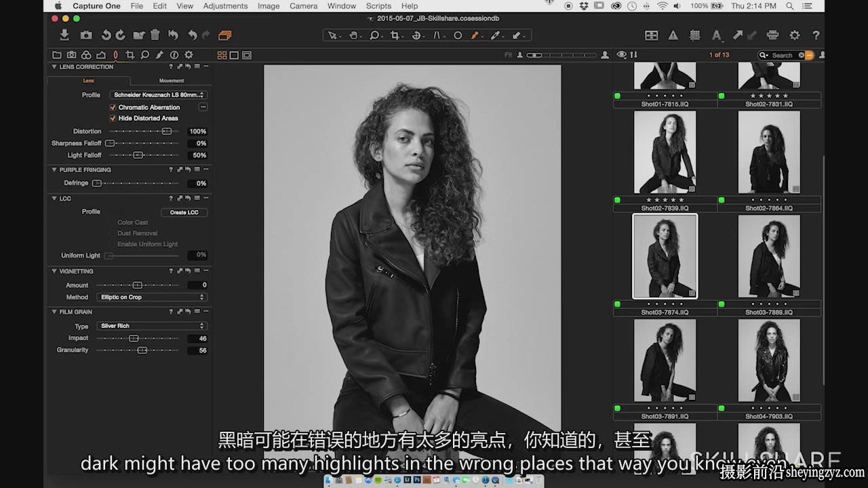Select the Pan hand tool

pyautogui.click(x=353, y=35)
